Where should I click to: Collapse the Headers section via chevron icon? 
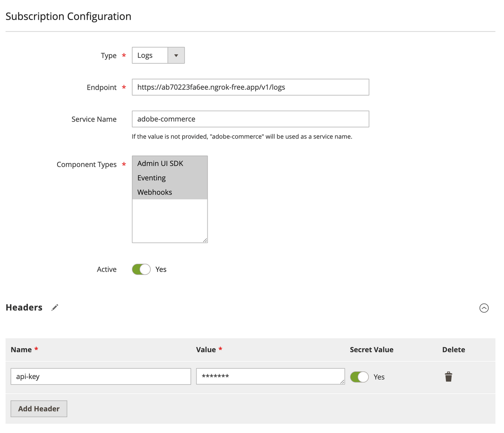484,308
